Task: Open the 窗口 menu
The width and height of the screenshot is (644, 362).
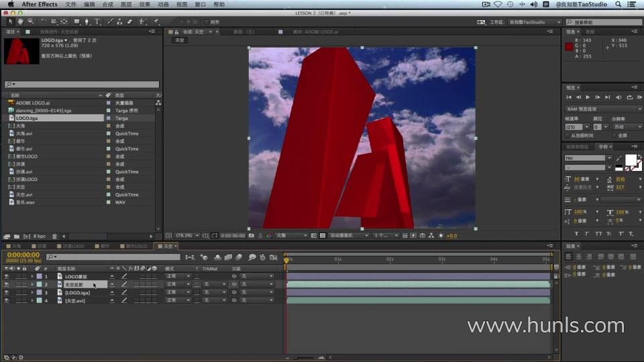Action: coord(200,4)
